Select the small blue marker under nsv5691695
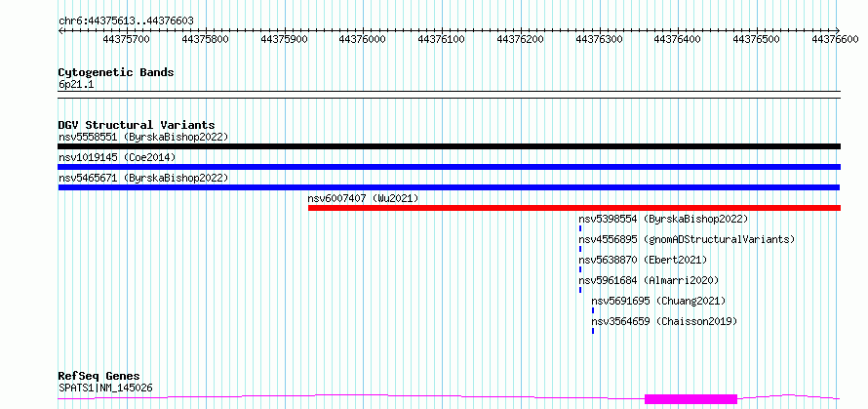This screenshot has width=868, height=409. (593, 310)
